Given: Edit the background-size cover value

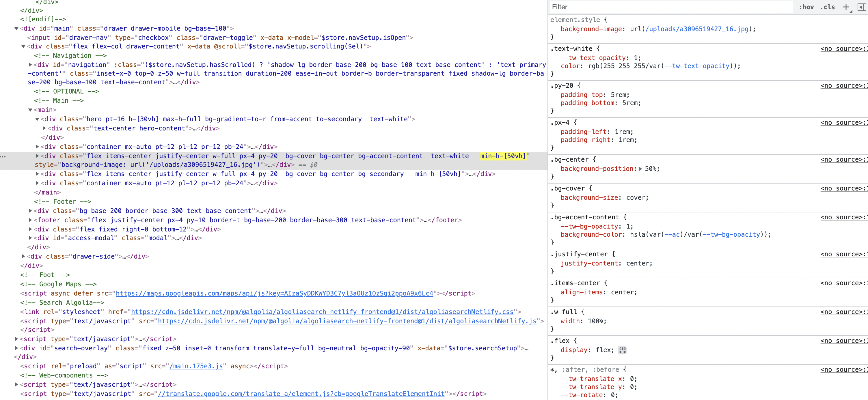Looking at the screenshot, I should coord(636,198).
